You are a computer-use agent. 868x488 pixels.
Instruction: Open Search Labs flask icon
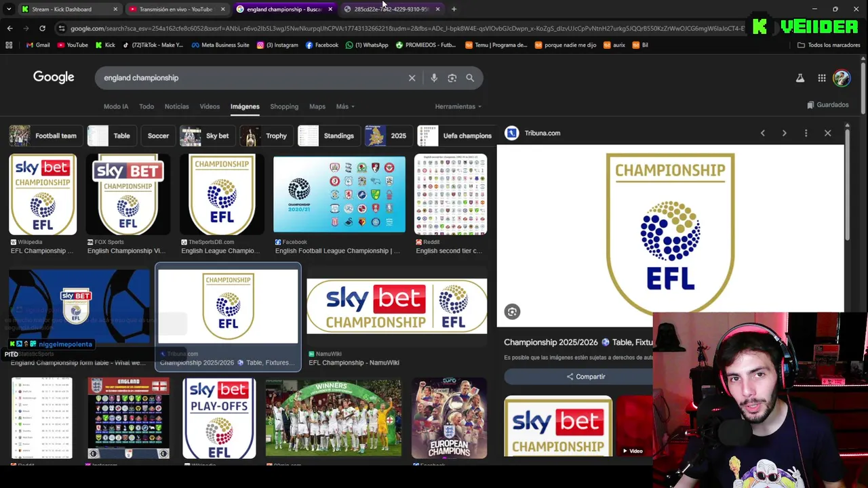pyautogui.click(x=800, y=78)
